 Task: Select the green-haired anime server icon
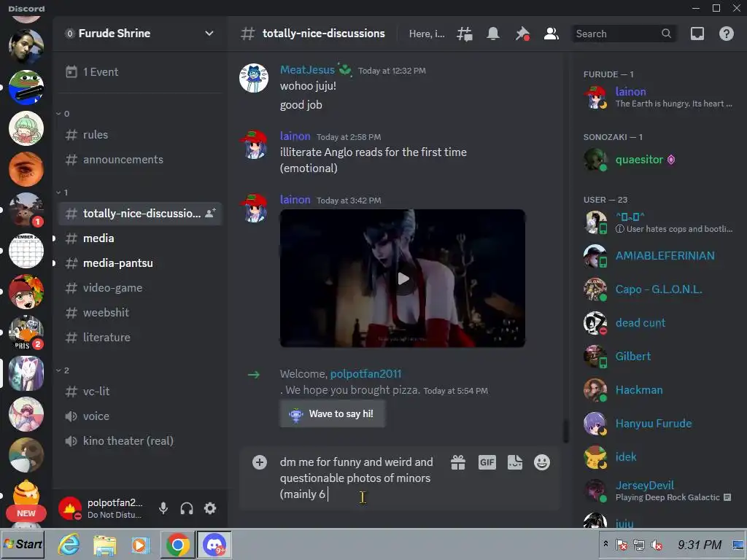pos(26,128)
